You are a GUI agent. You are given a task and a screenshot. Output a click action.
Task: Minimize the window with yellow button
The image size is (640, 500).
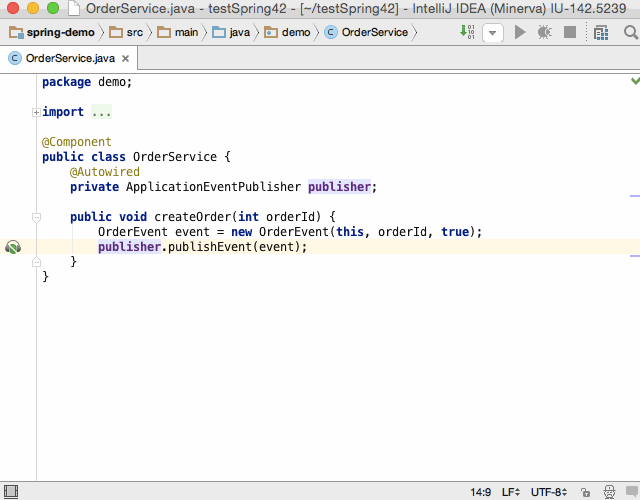coord(33,8)
